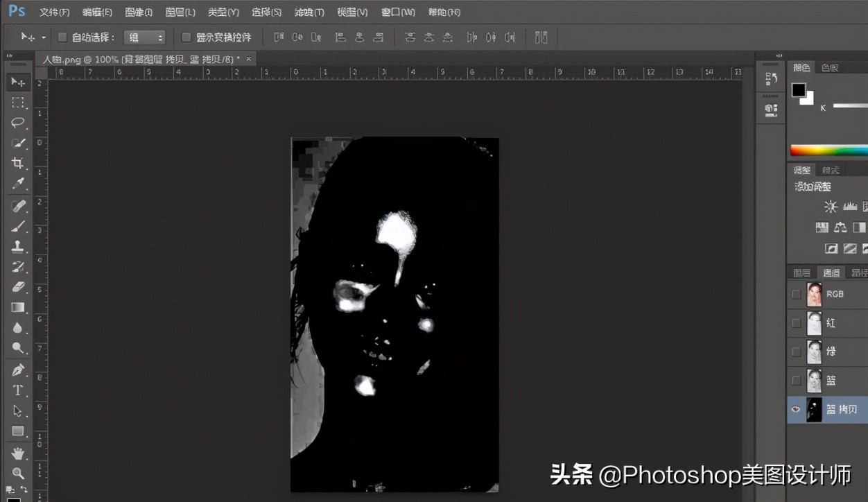
Task: Activate the Zoom tool
Action: click(x=17, y=474)
